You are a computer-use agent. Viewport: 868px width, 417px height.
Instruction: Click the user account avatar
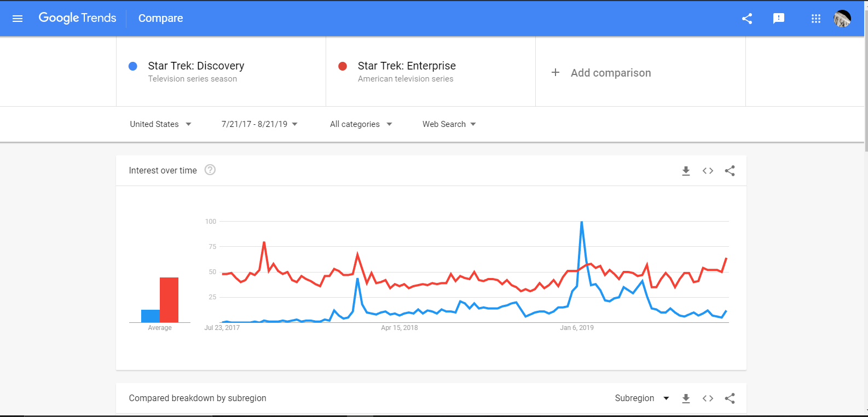pyautogui.click(x=842, y=19)
